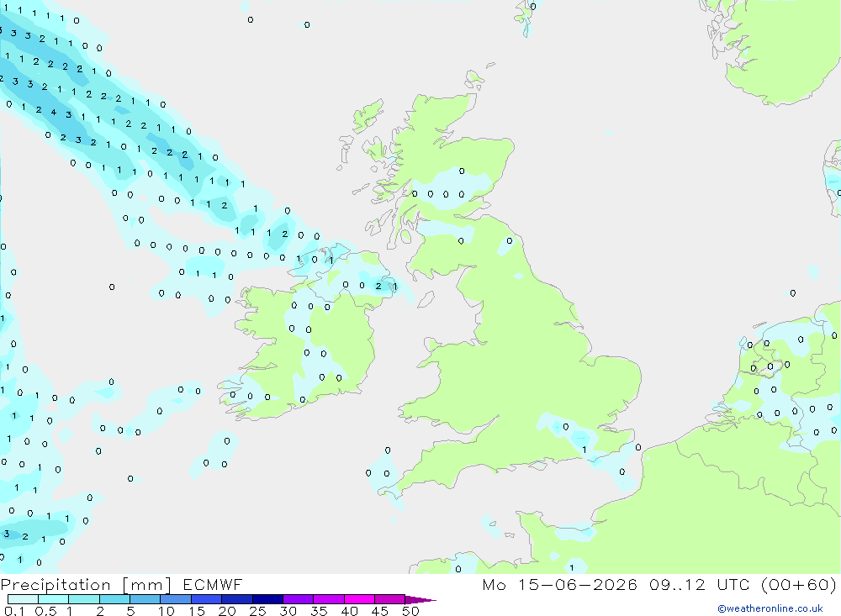Click the '35' legend scale label
841x616 pixels.
click(319, 611)
